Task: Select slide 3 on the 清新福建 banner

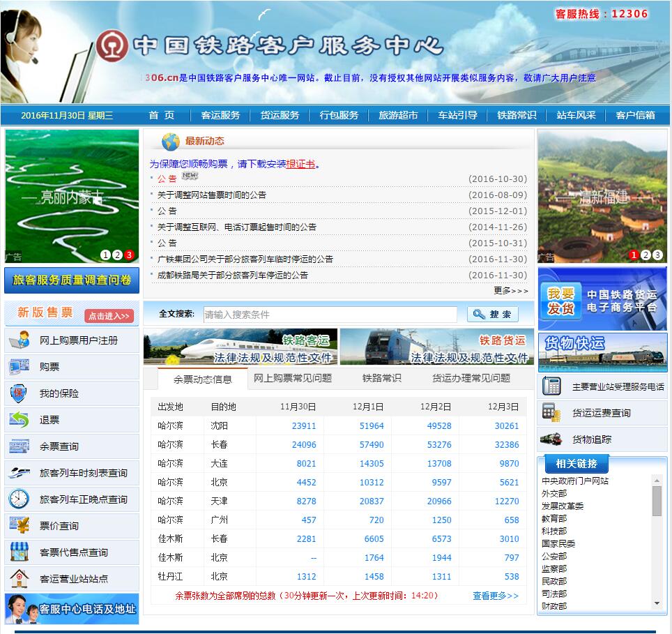Action: coord(657,255)
